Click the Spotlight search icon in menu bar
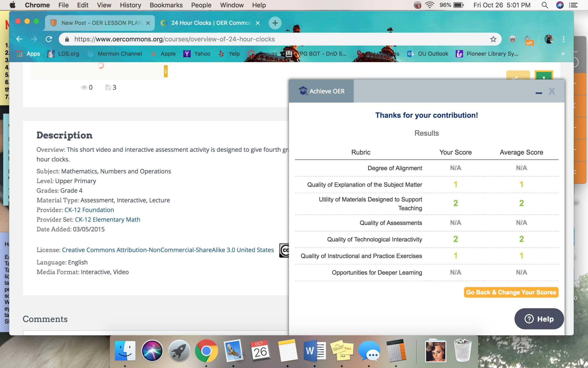Image resolution: width=588 pixels, height=368 pixels. click(544, 5)
